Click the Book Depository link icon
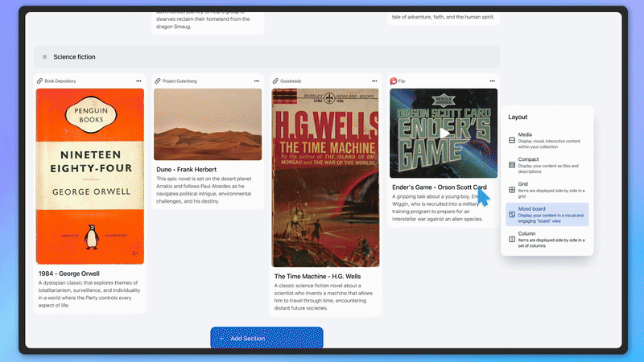Viewport: 644px width, 362px height. click(x=39, y=81)
